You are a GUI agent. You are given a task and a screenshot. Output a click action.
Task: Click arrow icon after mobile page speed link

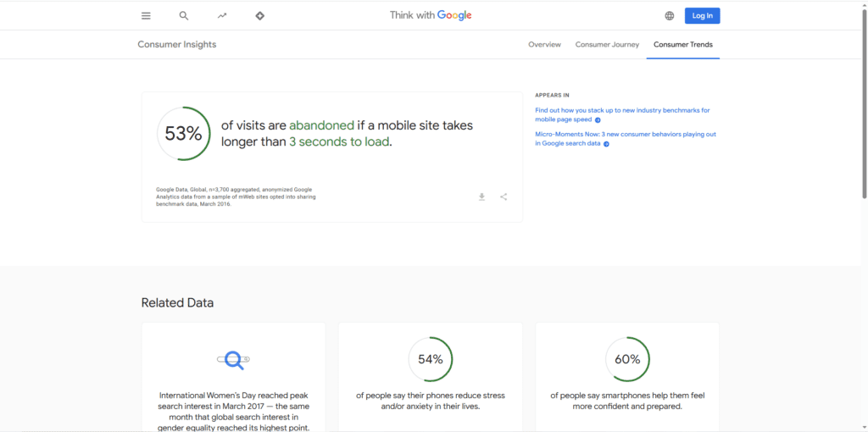pyautogui.click(x=598, y=120)
